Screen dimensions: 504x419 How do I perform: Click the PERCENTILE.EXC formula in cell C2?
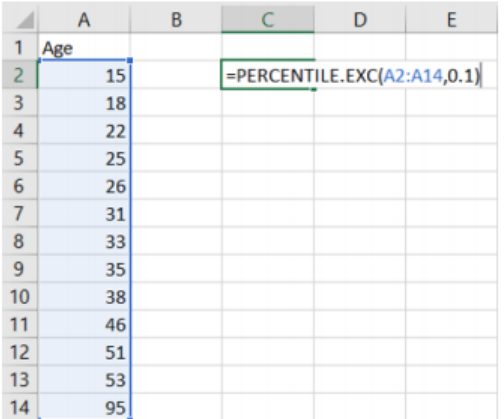tap(353, 76)
